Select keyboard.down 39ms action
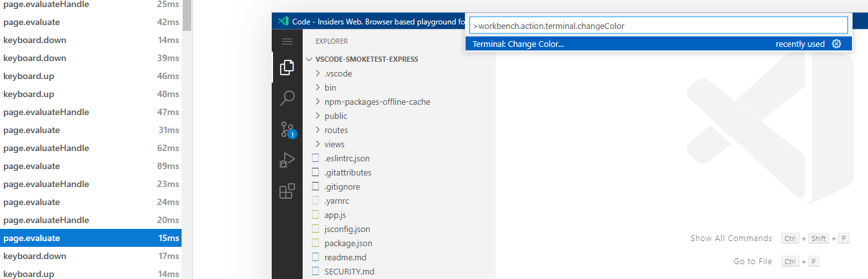Viewport: 868px width, 279px height. point(91,58)
